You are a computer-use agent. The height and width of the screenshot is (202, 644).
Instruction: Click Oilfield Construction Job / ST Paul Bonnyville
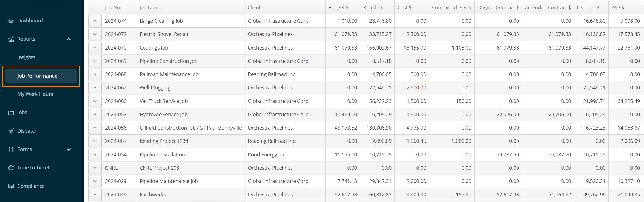point(191,128)
